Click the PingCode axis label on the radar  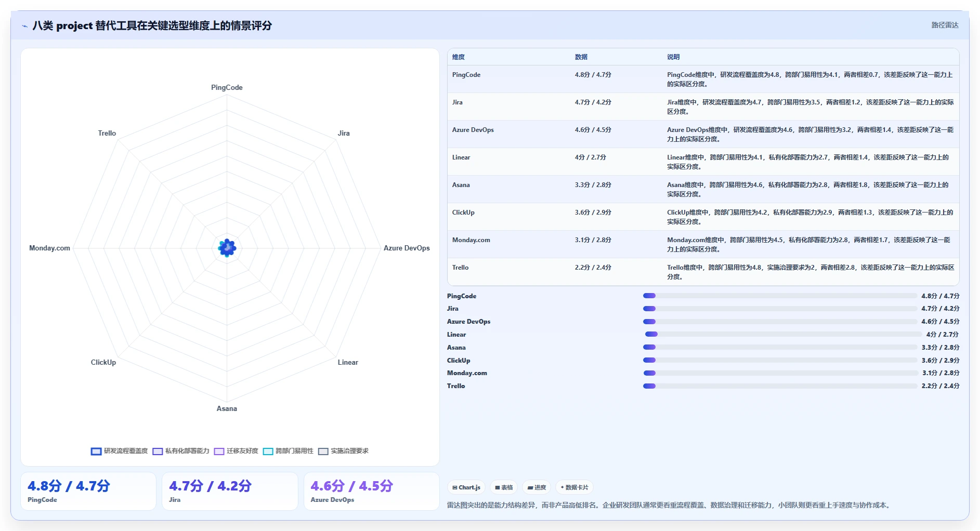tap(227, 87)
